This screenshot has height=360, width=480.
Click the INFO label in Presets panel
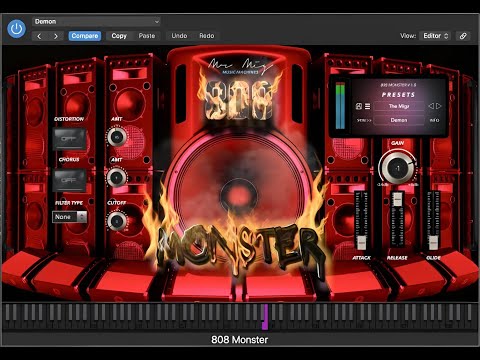point(434,120)
